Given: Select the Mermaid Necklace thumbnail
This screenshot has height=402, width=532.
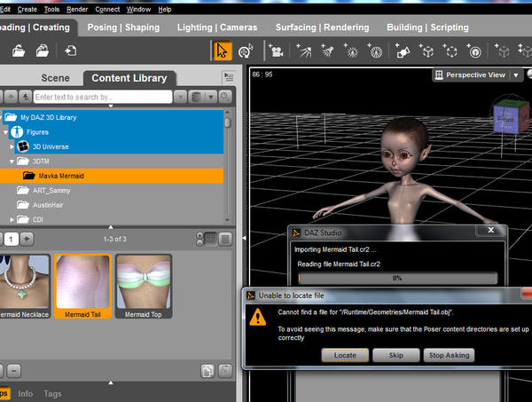Looking at the screenshot, I should 25,287.
